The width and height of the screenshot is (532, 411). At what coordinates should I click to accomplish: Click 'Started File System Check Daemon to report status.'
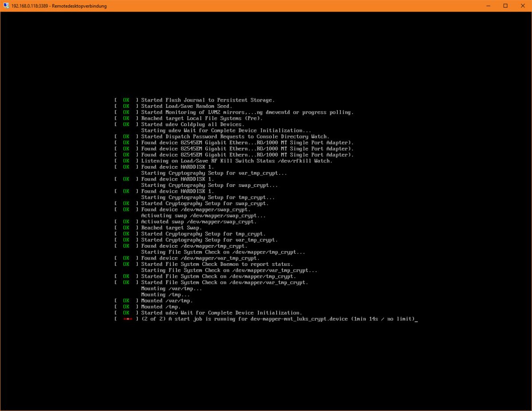(x=217, y=264)
